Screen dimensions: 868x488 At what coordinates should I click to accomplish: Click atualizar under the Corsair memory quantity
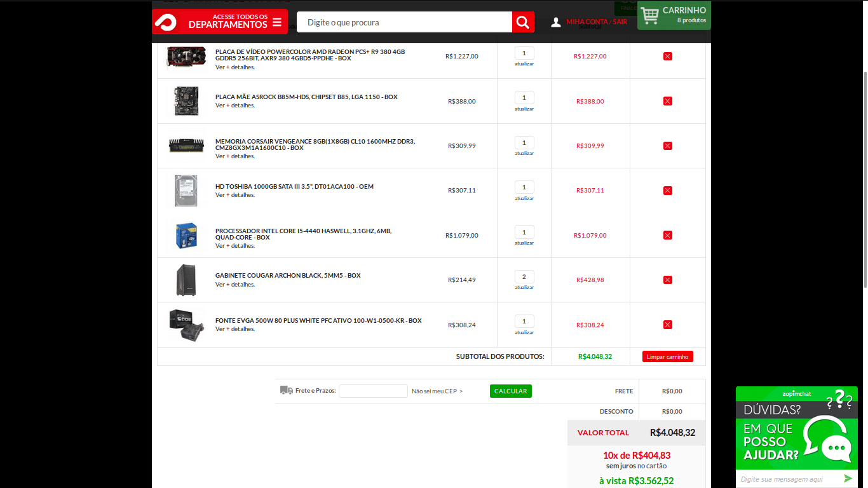pos(524,153)
